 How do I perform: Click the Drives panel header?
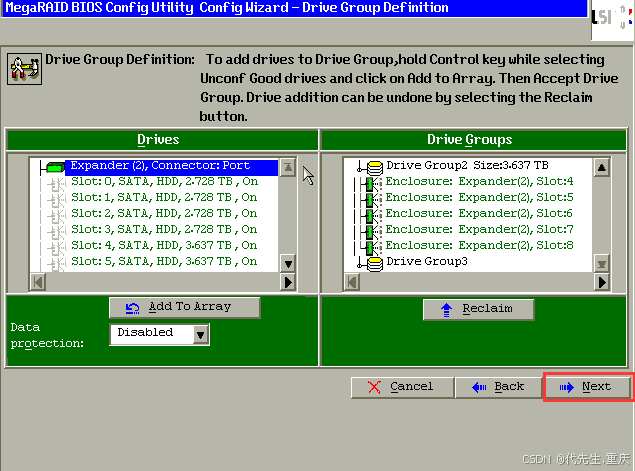(162, 140)
